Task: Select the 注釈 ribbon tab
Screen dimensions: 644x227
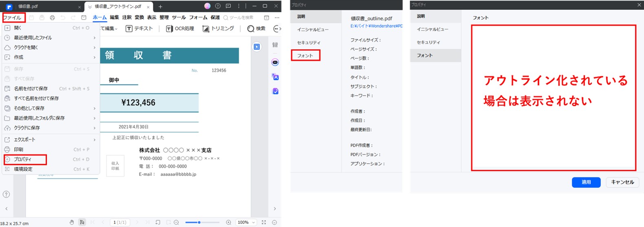Action: 127,18
